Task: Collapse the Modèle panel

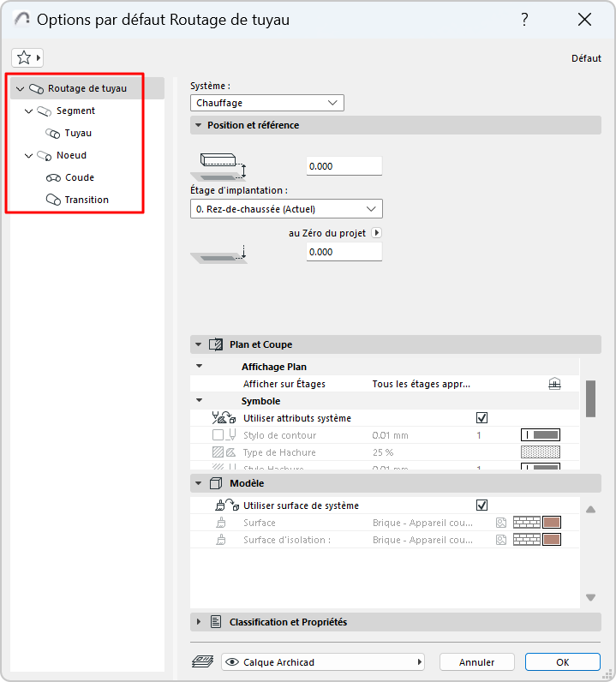Action: (199, 483)
